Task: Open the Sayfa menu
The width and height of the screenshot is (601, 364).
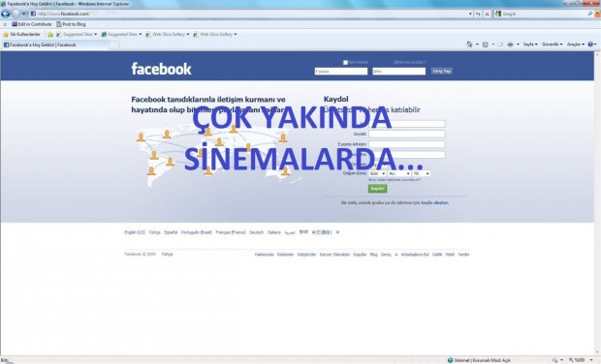Action: click(x=530, y=45)
